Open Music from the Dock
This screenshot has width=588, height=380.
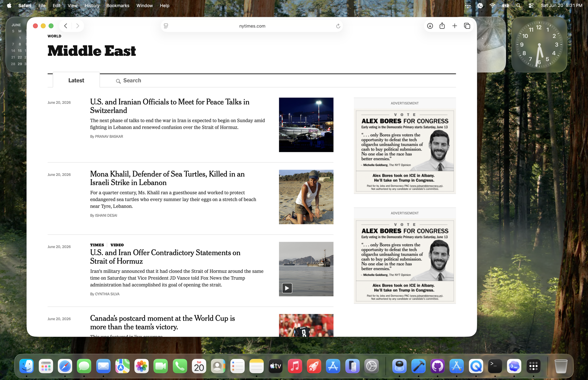tap(295, 366)
